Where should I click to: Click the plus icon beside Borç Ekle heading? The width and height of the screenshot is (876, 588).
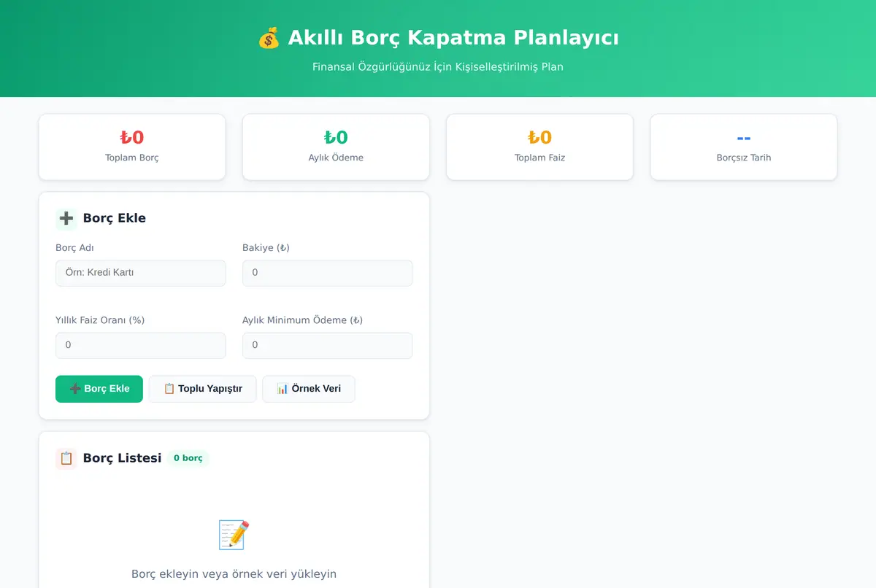click(x=66, y=218)
